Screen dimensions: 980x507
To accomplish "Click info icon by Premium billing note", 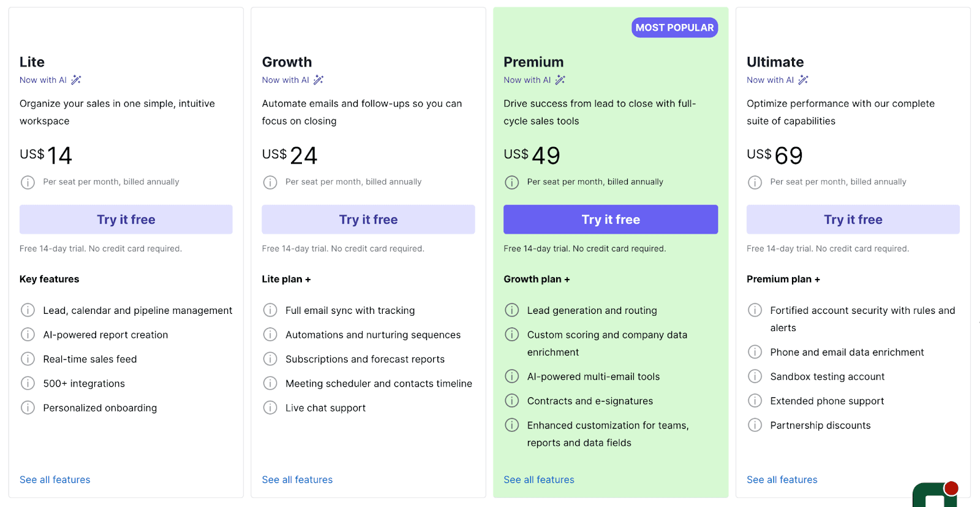I will click(511, 182).
